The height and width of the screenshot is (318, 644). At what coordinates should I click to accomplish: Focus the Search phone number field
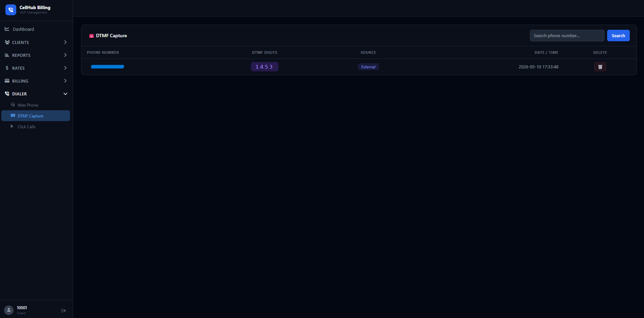tap(567, 36)
